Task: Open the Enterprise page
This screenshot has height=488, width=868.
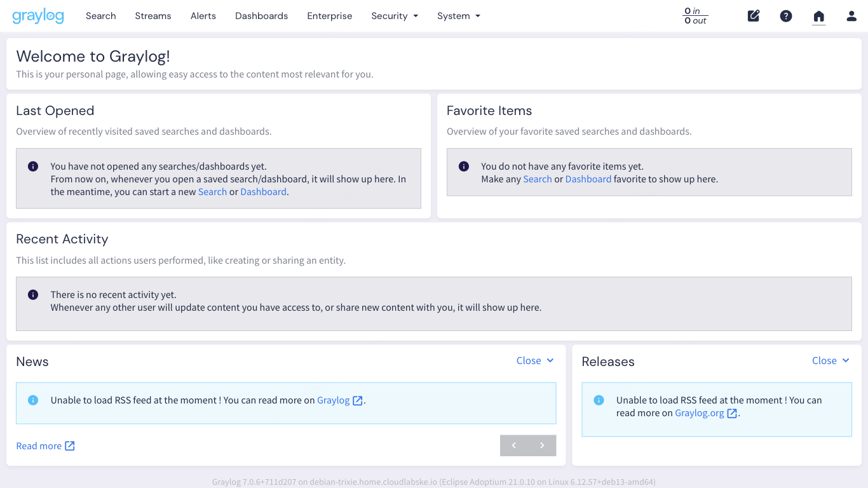Action: click(330, 16)
